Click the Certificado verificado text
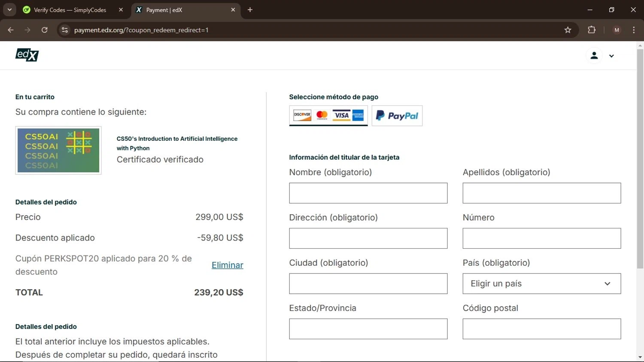The image size is (644, 362). coord(160,159)
